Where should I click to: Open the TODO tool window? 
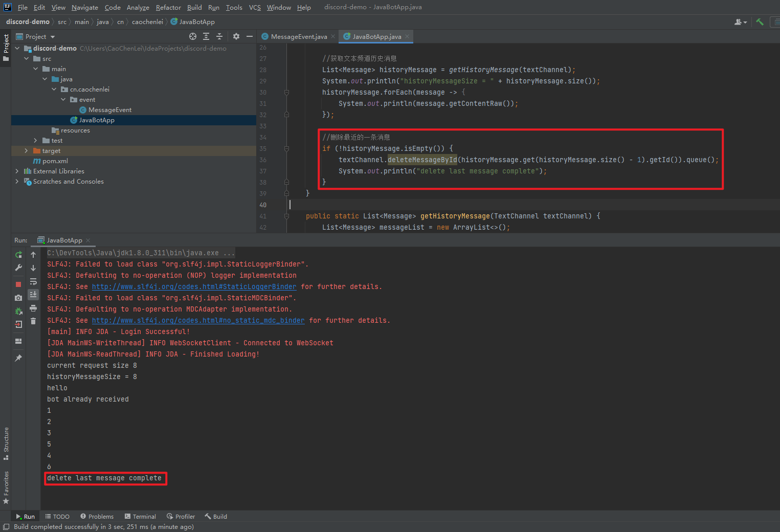click(x=57, y=517)
